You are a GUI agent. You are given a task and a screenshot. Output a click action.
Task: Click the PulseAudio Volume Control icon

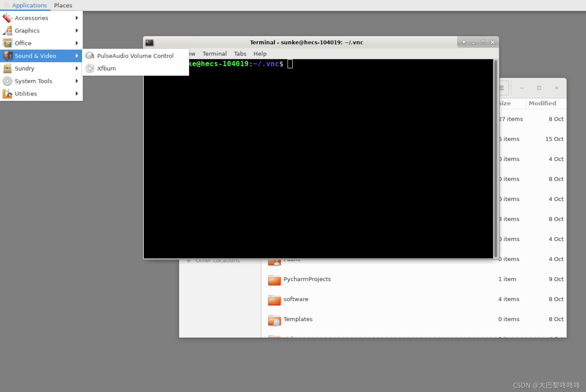90,56
